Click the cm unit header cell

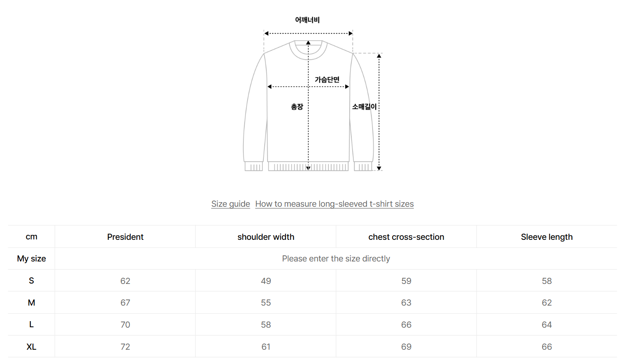(x=31, y=237)
